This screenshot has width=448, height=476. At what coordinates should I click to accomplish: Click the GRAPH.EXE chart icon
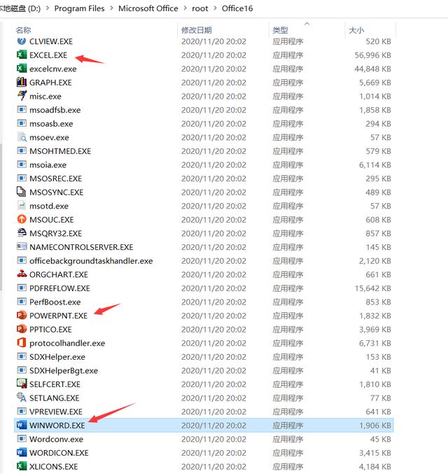click(x=22, y=83)
